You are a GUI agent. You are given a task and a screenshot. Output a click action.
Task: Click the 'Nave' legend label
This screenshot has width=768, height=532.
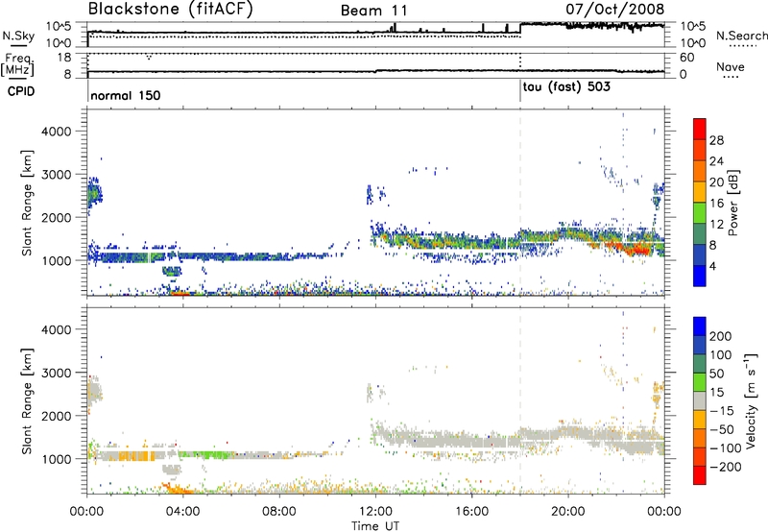[x=731, y=67]
